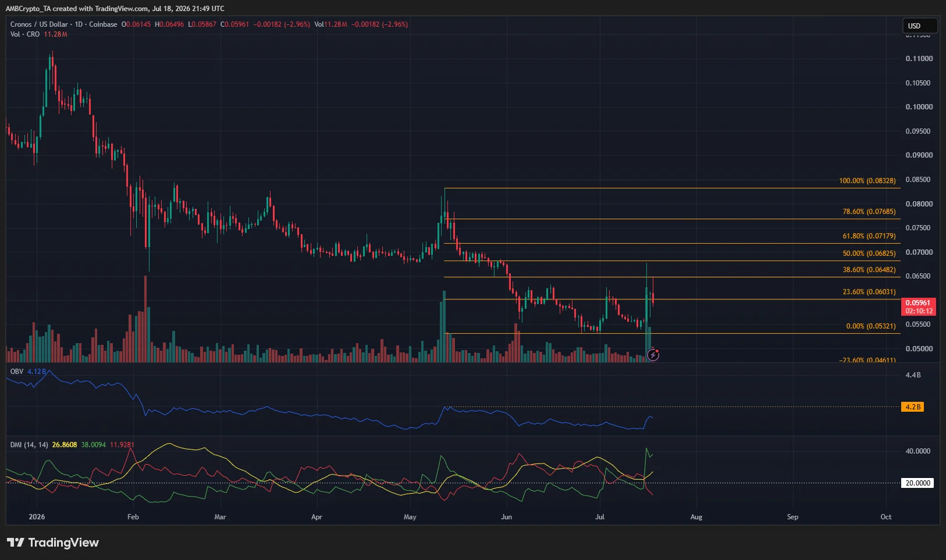Screen dimensions: 946x560
Task: Click the 0.10000 price scale value
Action: click(919, 107)
